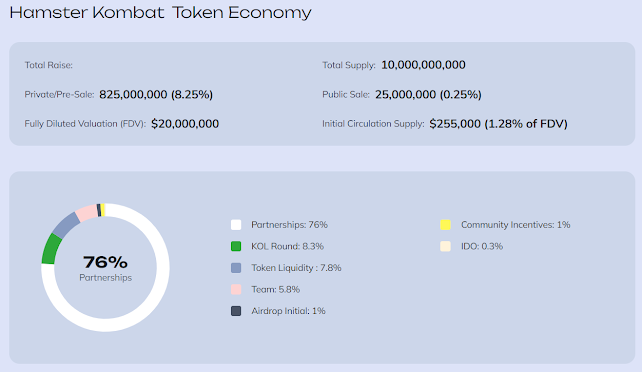Click the 76% value in donut center

(105, 262)
